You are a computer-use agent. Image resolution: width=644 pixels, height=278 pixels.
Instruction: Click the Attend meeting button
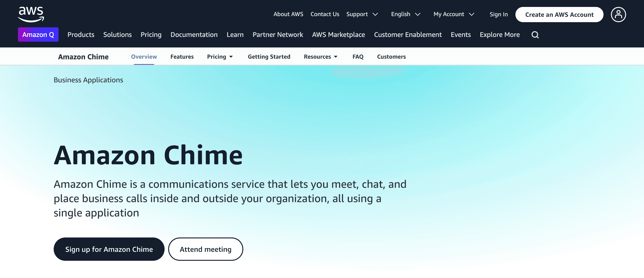pyautogui.click(x=205, y=249)
